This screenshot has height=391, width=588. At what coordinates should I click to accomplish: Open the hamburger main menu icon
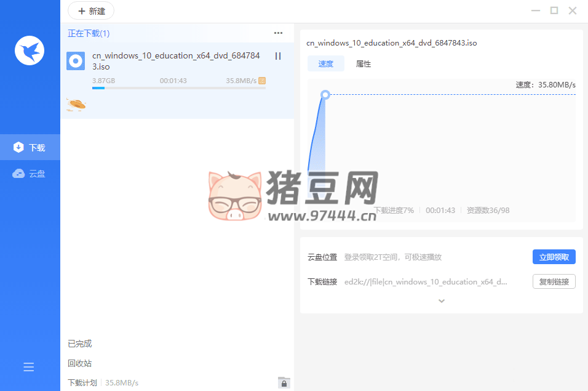29,368
